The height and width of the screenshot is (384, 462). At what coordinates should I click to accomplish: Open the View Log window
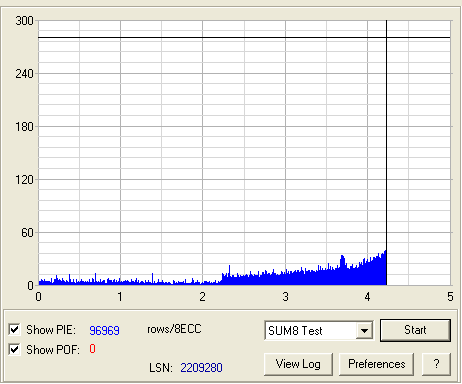(298, 364)
